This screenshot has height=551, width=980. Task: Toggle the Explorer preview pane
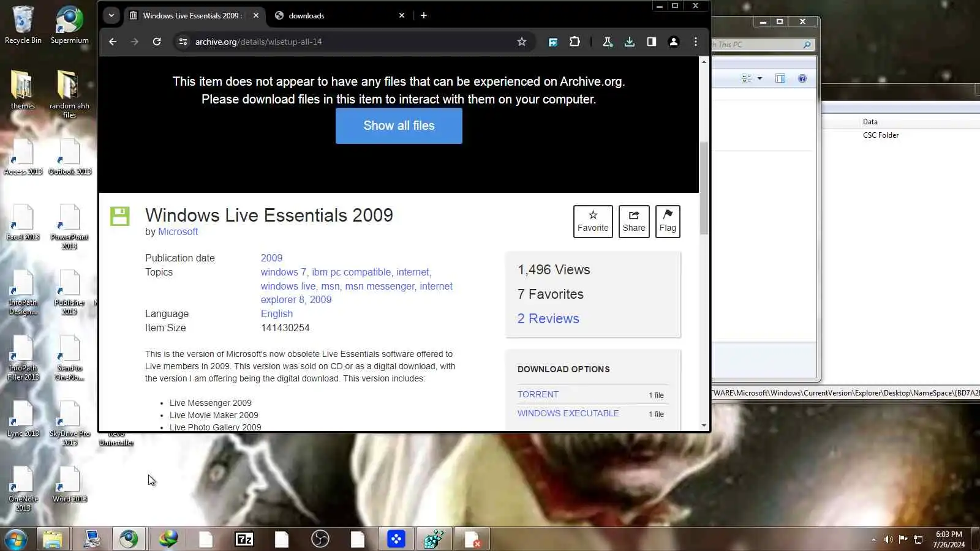click(x=780, y=78)
